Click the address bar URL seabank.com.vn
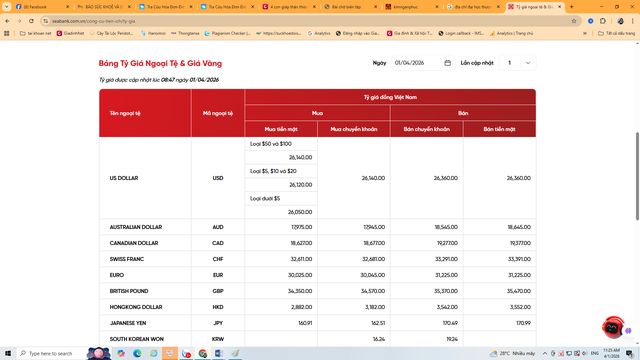This screenshot has height=360, width=640. 93,21
